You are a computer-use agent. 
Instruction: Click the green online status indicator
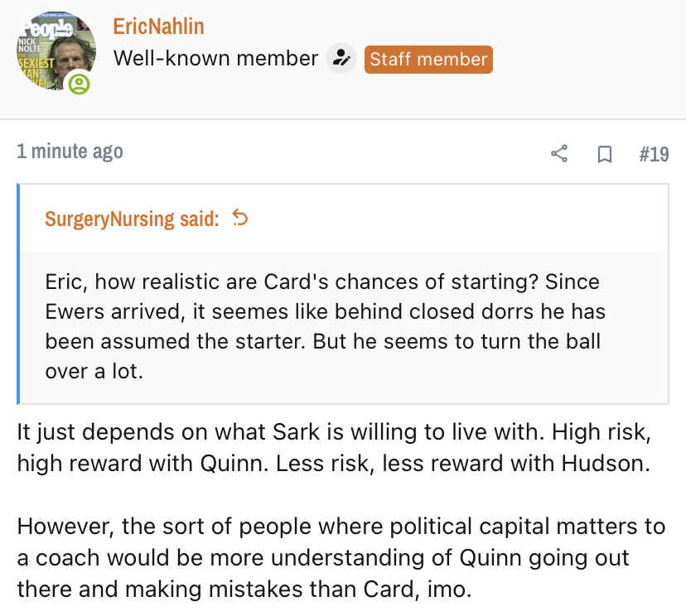pos(80,84)
